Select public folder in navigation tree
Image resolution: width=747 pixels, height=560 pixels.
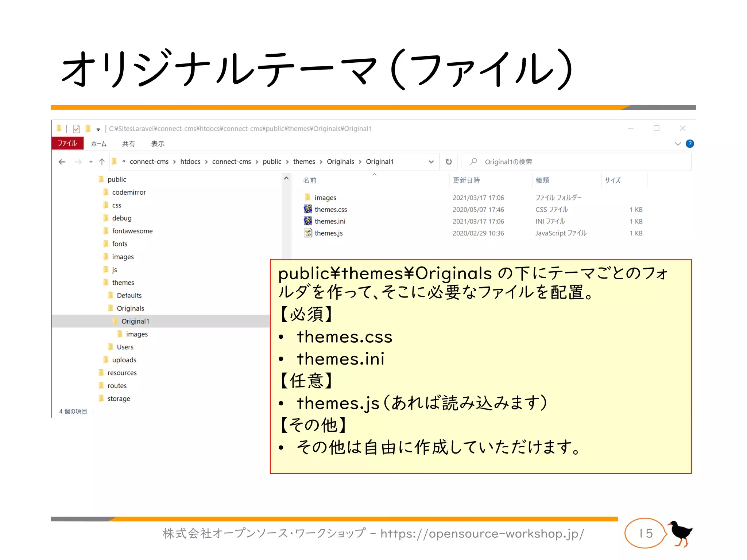(117, 179)
